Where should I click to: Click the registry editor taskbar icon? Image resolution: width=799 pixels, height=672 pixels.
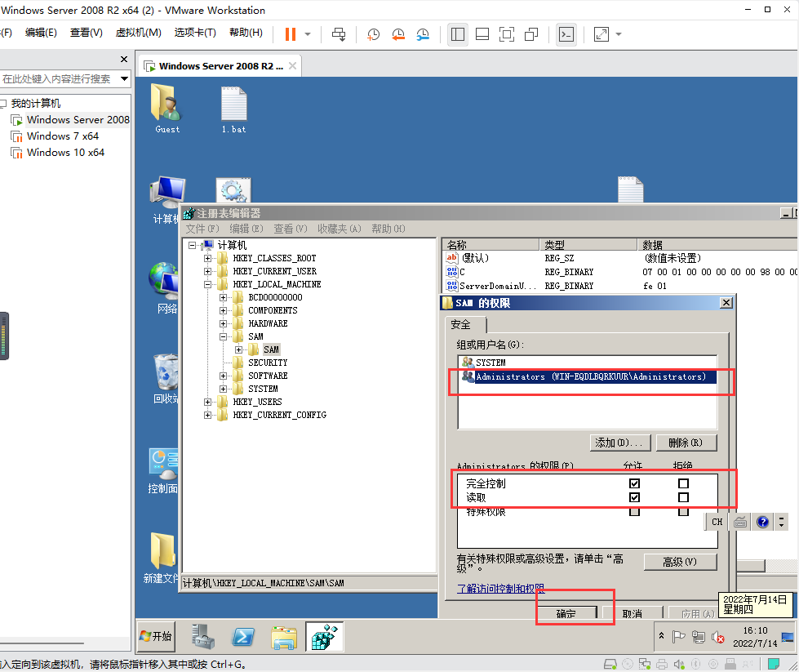point(325,636)
